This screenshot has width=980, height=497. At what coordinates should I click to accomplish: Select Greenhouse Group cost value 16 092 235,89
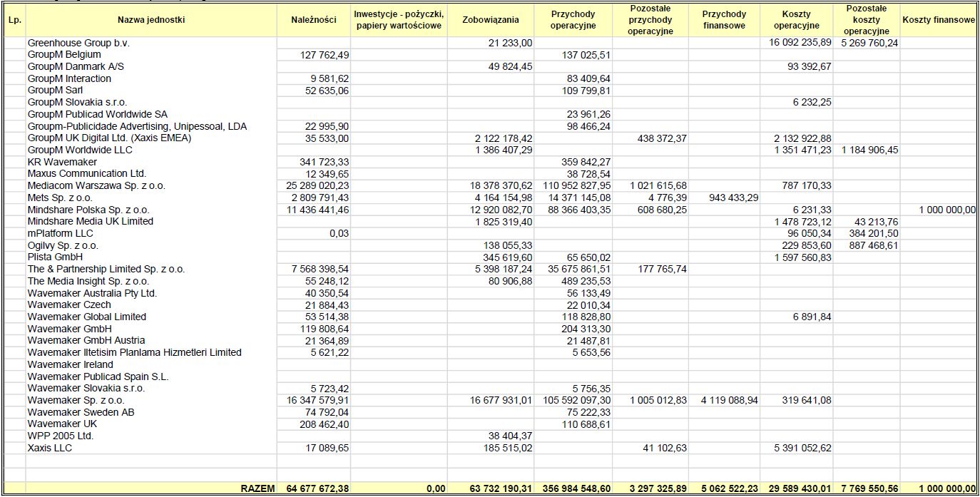[x=800, y=43]
